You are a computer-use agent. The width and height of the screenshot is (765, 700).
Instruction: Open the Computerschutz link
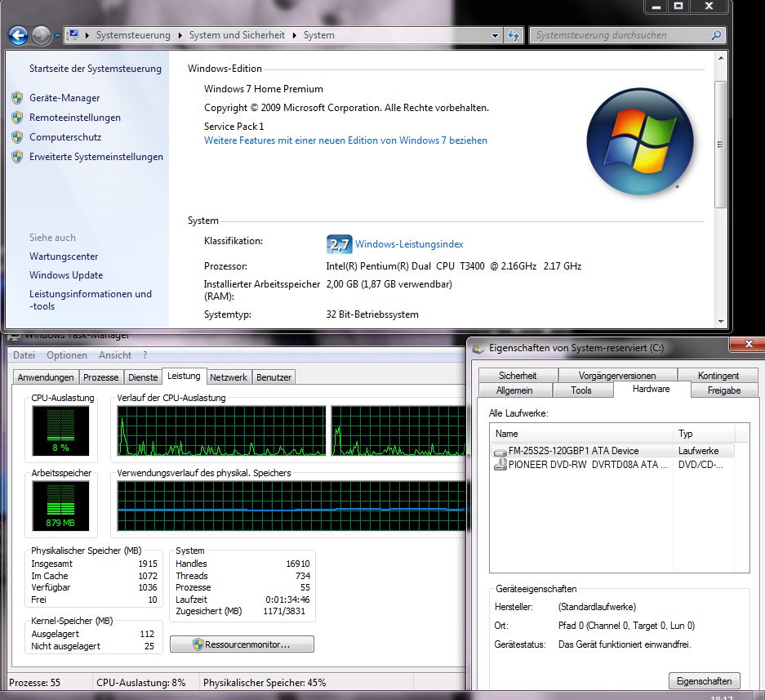(x=65, y=136)
